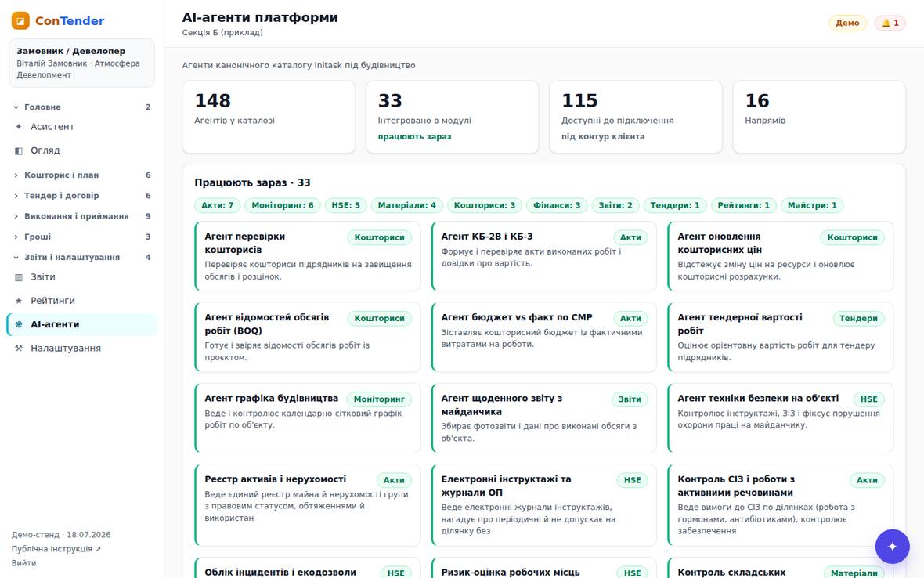924x578 pixels.
Task: Open Агент КБ-2В і КБ-3 card
Action: pos(544,256)
